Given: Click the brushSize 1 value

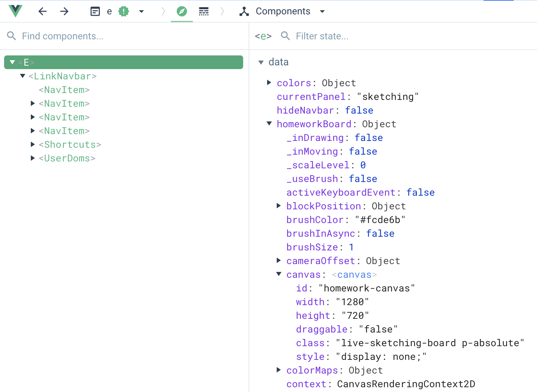Looking at the screenshot, I should coord(351,247).
